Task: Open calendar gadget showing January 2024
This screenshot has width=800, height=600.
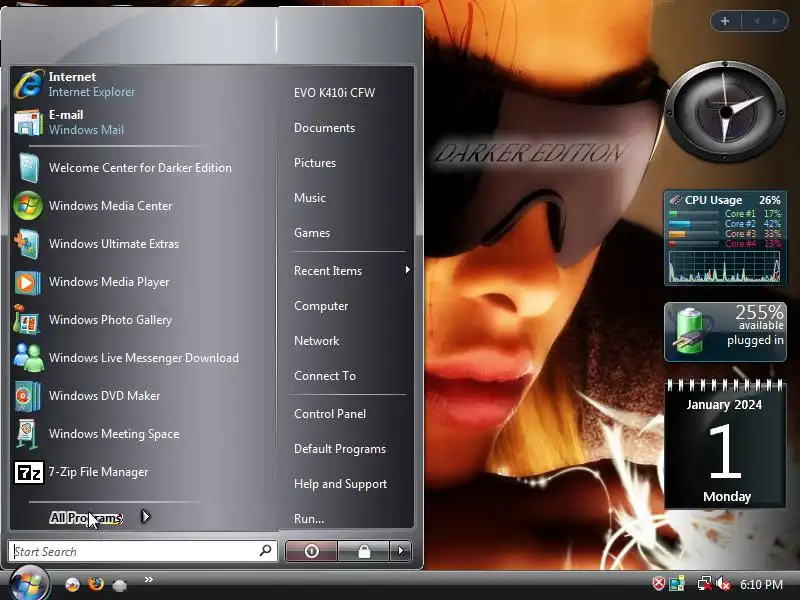Action: click(x=725, y=443)
